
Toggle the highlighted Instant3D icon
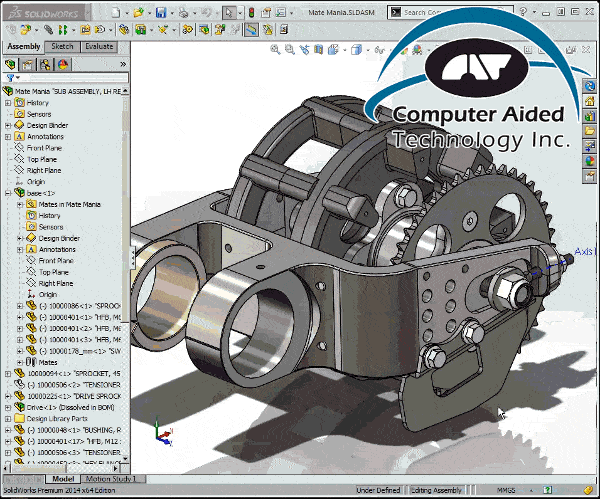tap(251, 29)
